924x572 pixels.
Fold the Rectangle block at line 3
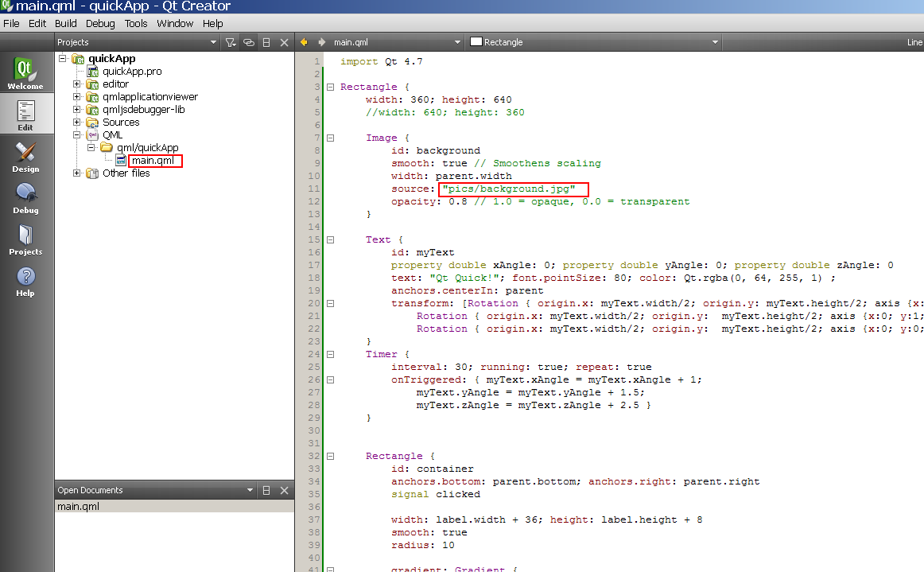coord(331,87)
